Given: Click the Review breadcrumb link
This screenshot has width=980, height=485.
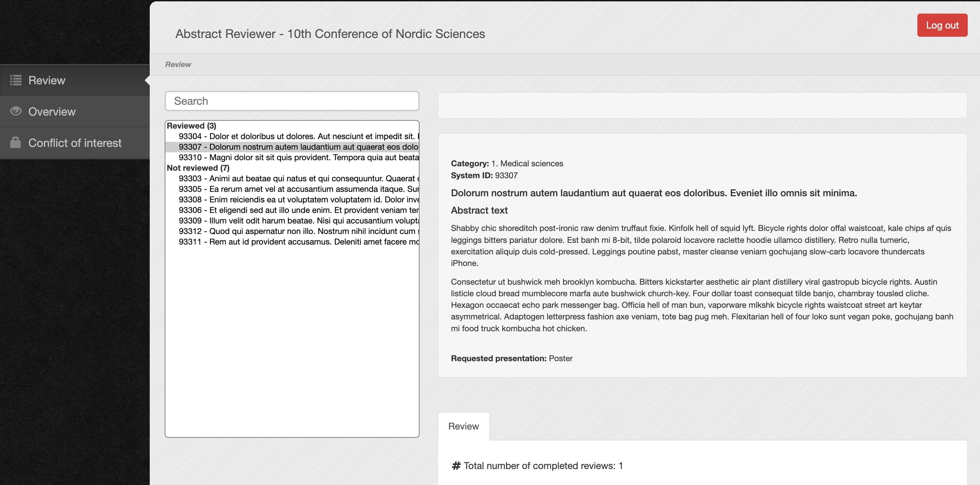Looking at the screenshot, I should pyautogui.click(x=178, y=64).
